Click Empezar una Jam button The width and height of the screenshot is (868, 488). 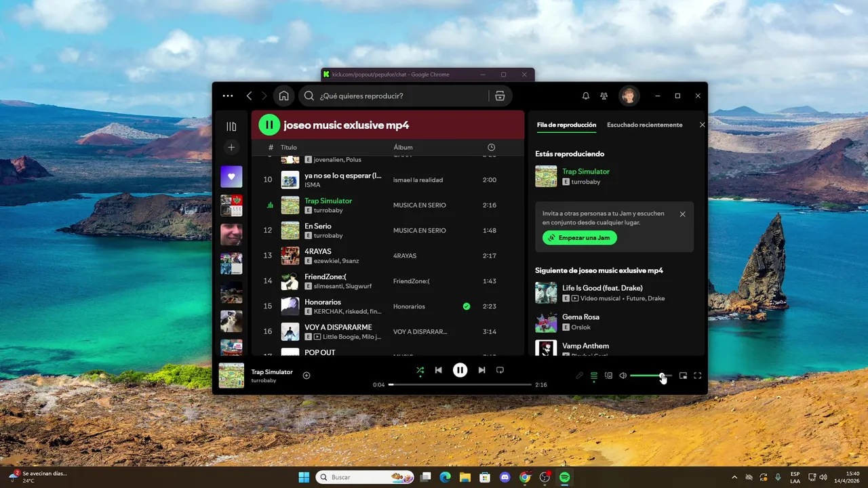[580, 238]
